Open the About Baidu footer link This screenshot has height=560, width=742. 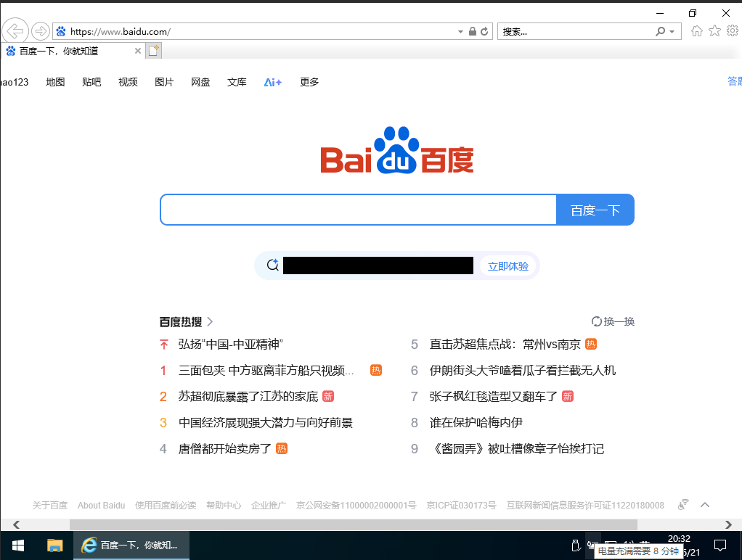101,505
